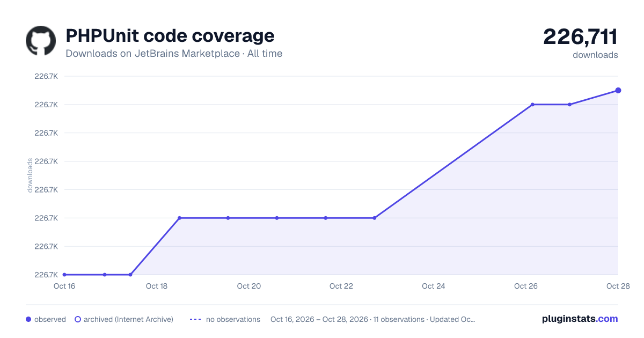The height and width of the screenshot is (338, 644).
Task: Click the GitHub logo icon
Action: (x=41, y=41)
